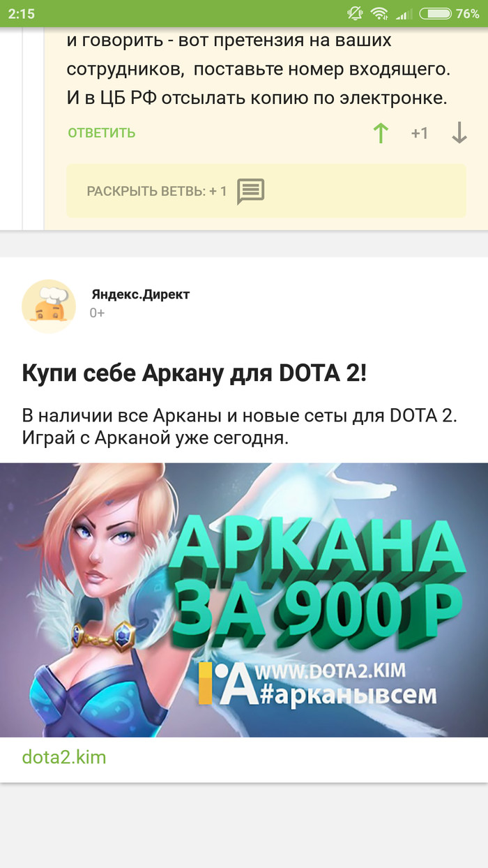Reply via ОТВЕТИТЬ button
The image size is (488, 868).
pos(102,133)
